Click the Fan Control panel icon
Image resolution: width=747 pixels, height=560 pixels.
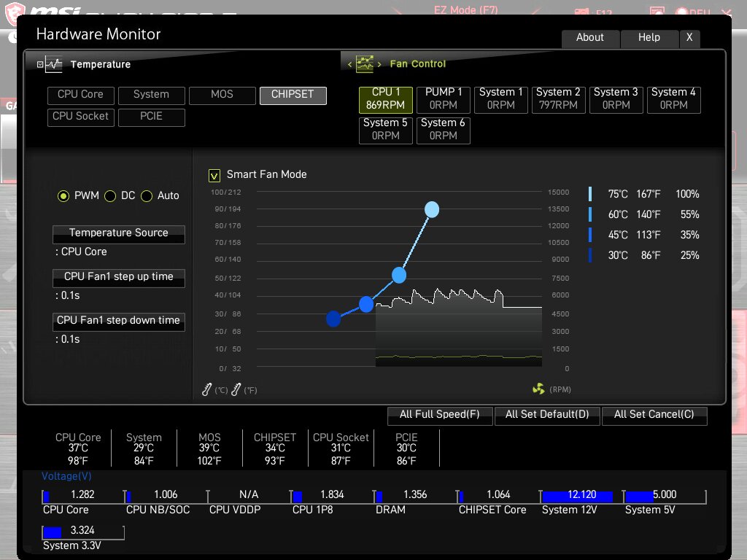tap(365, 64)
